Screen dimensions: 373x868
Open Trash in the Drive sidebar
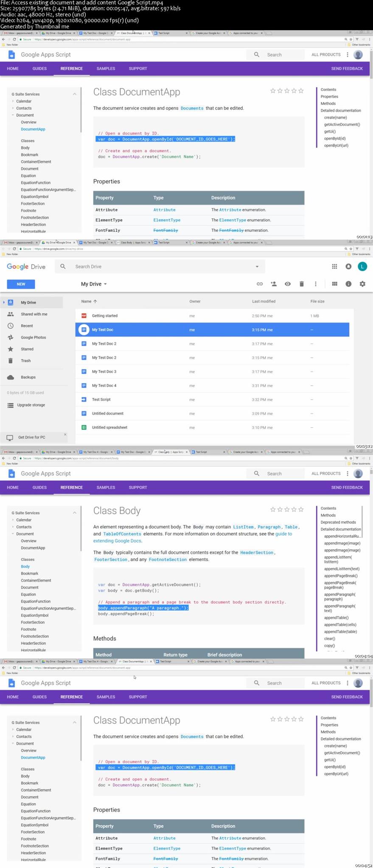tap(26, 361)
